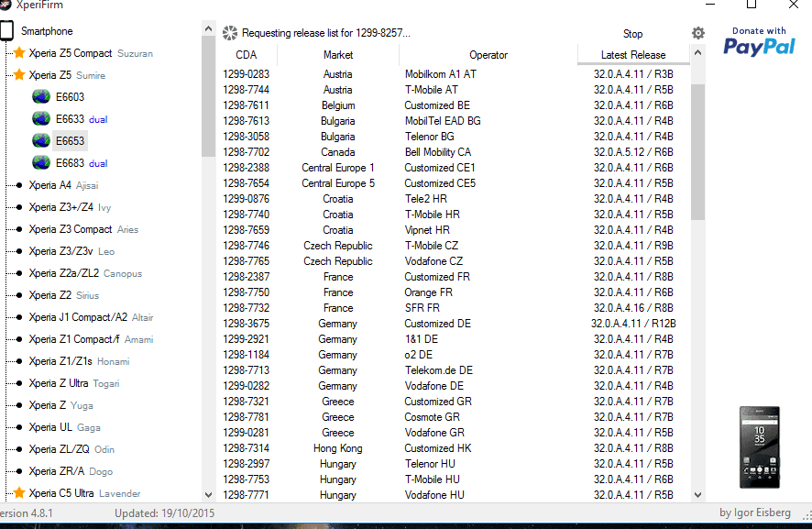Viewport: 812px width, 529px height.
Task: Select the Customized BE row
Action: (x=453, y=105)
